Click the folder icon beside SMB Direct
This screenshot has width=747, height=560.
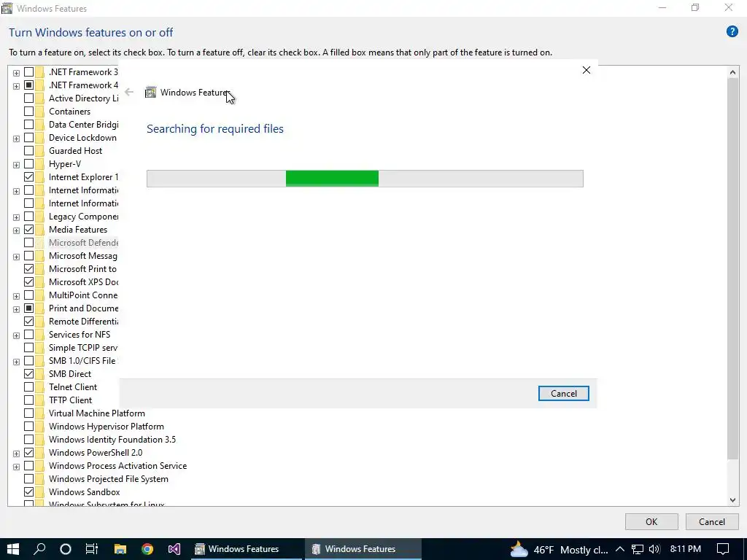[39, 374]
